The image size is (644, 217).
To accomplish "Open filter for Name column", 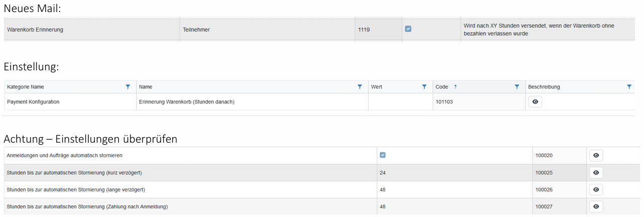I will click(x=360, y=87).
